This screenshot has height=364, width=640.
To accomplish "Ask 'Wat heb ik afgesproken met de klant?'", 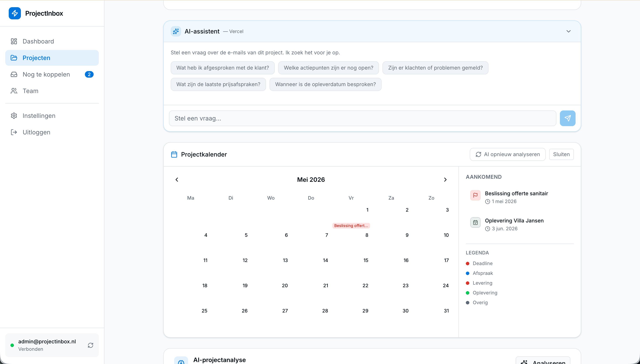I will click(222, 68).
